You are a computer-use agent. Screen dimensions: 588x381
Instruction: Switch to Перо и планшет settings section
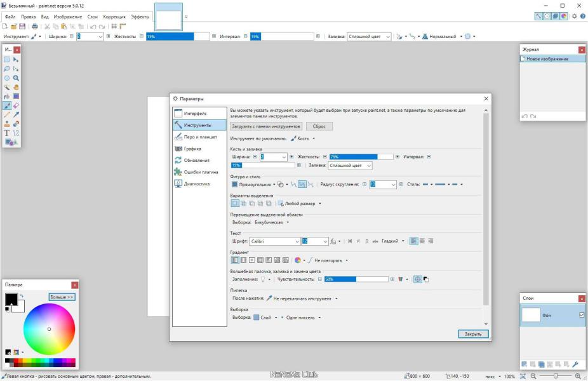click(x=199, y=137)
